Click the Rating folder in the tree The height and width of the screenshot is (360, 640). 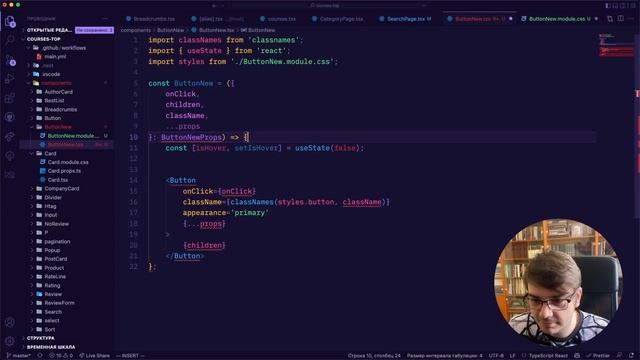click(52, 285)
